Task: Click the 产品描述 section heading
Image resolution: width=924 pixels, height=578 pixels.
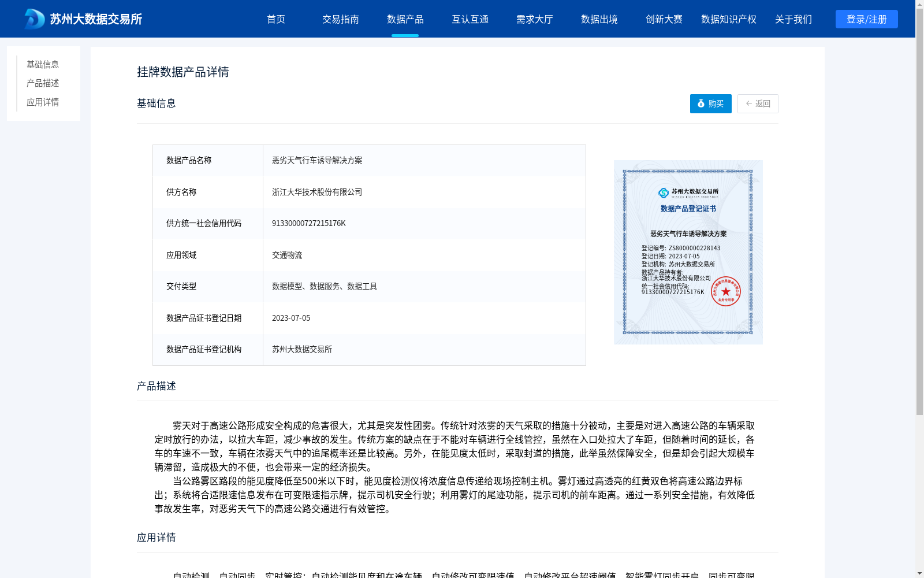Action: click(157, 386)
